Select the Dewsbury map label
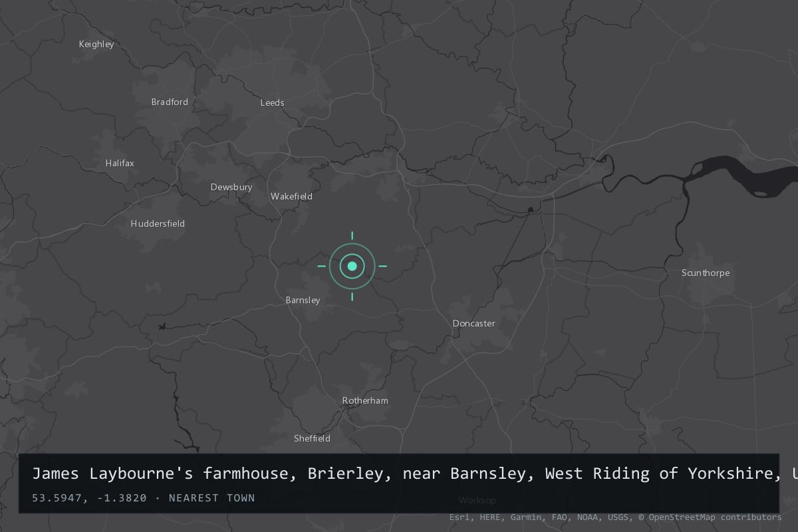This screenshot has width=798, height=532. point(231,188)
